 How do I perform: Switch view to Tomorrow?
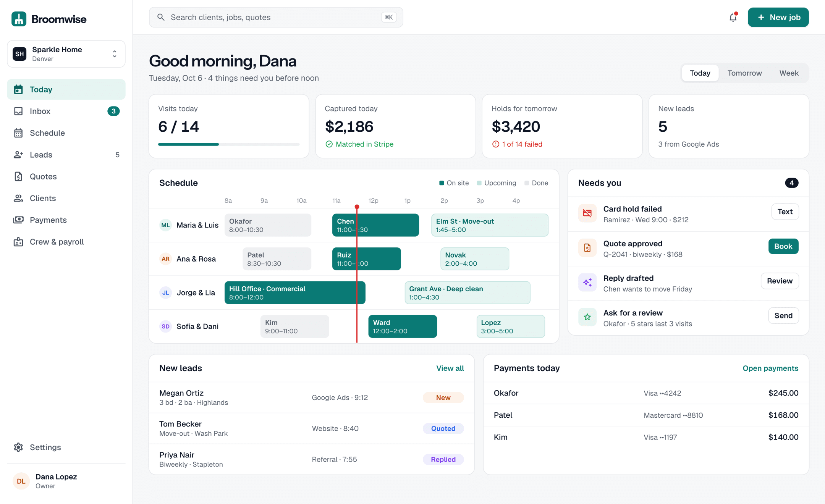744,73
